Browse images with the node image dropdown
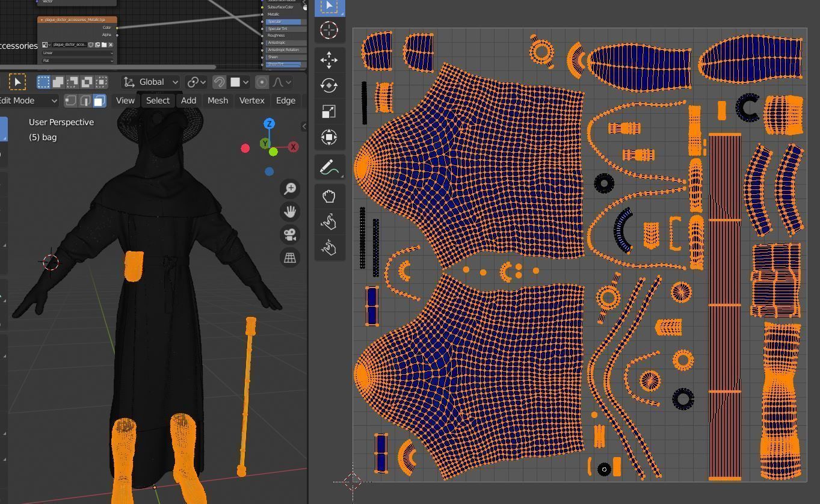This screenshot has width=820, height=504. [x=45, y=45]
